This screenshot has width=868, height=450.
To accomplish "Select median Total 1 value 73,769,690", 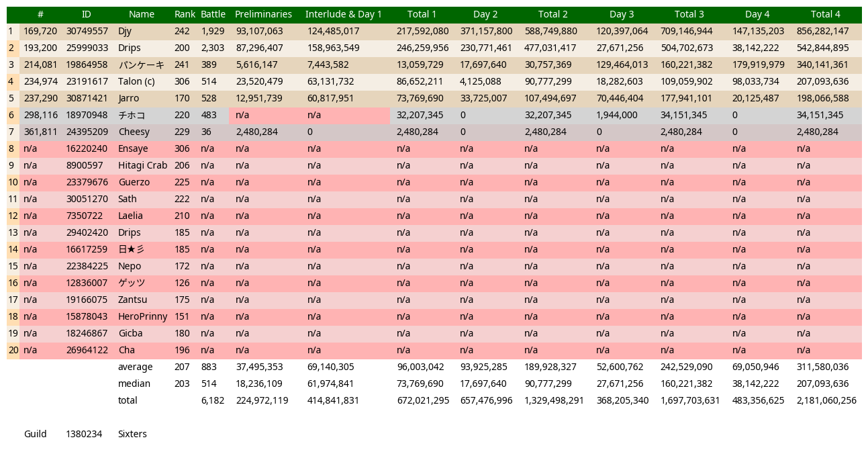I will pyautogui.click(x=420, y=384).
